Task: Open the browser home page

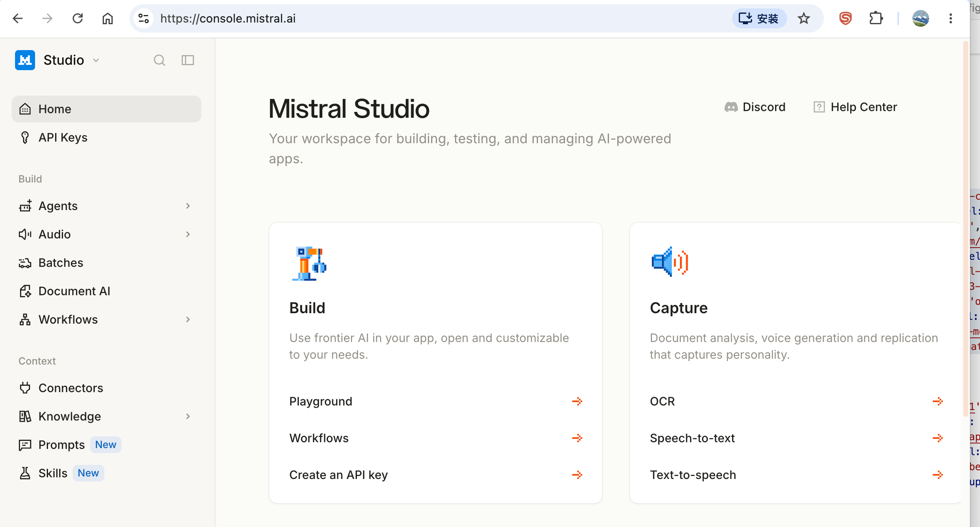Action: pos(108,18)
